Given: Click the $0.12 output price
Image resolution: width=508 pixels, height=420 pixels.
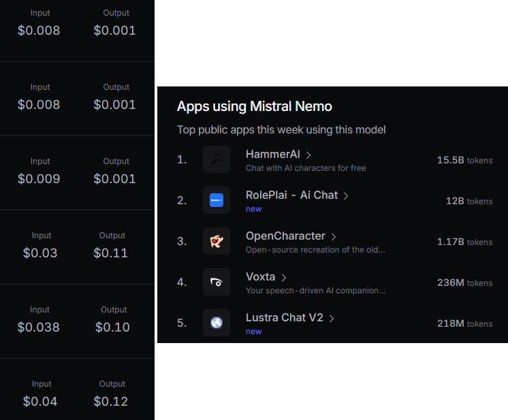Looking at the screenshot, I should (111, 401).
